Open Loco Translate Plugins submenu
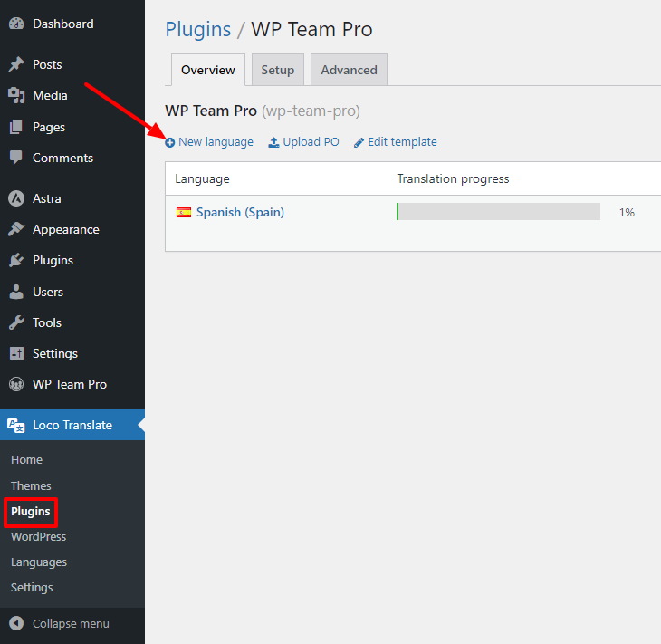661x644 pixels. pos(31,512)
